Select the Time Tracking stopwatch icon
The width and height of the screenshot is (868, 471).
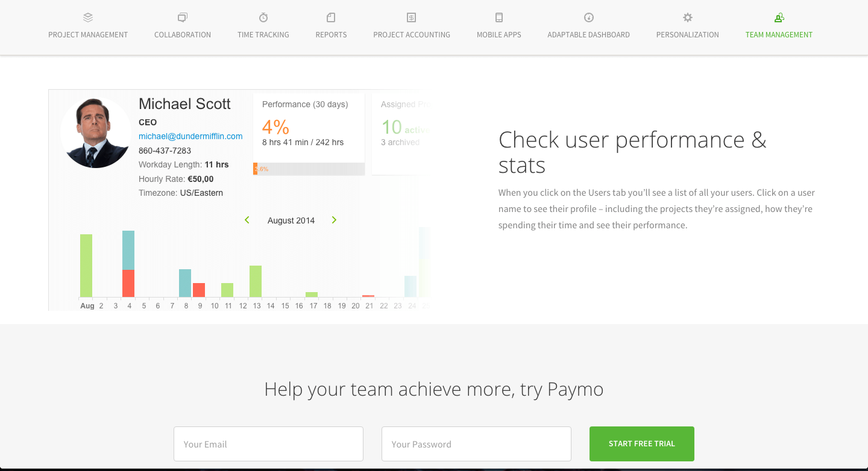[263, 17]
